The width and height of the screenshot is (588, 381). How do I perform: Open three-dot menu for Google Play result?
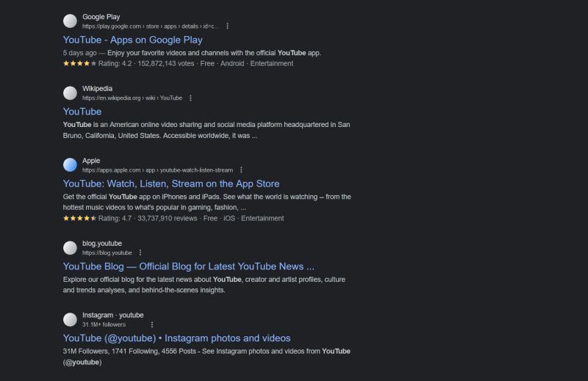tap(227, 26)
